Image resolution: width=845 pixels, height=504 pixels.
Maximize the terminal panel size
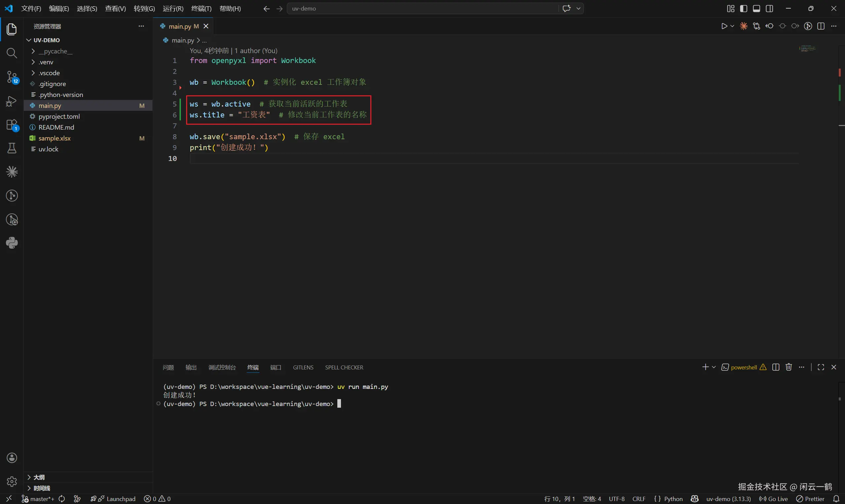[x=821, y=367]
